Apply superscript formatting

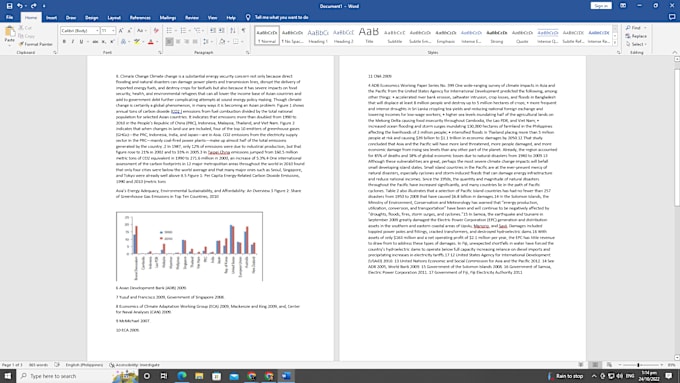point(112,42)
